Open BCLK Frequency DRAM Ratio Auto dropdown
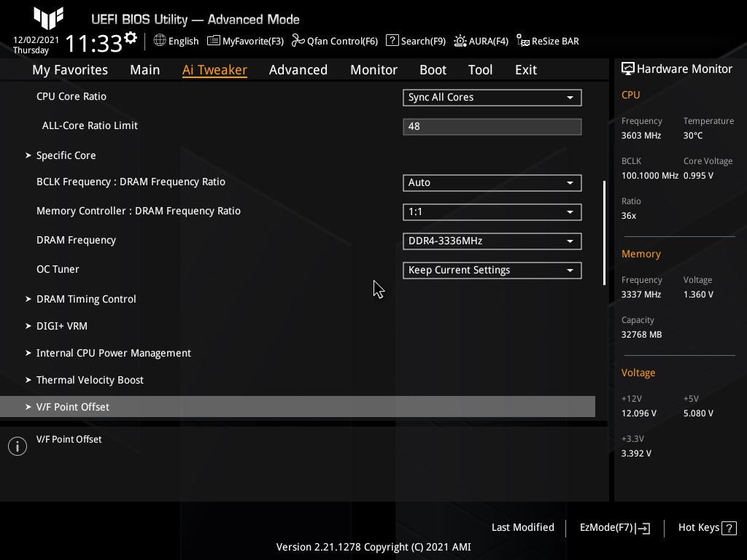 492,183
